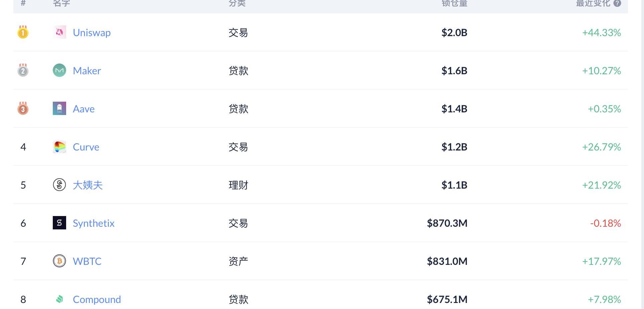Sort by the 最近变化 column header
The image size is (644, 309).
pos(593,3)
